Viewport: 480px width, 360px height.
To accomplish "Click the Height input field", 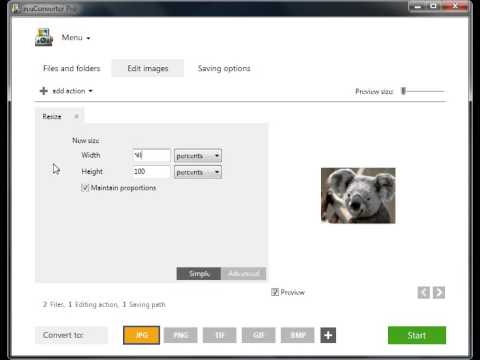I will point(152,172).
